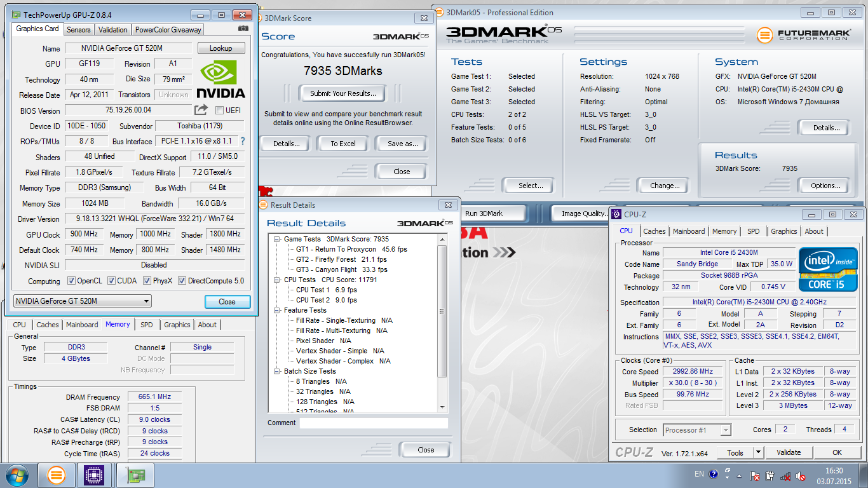Open the Windows Start button

coord(17,475)
